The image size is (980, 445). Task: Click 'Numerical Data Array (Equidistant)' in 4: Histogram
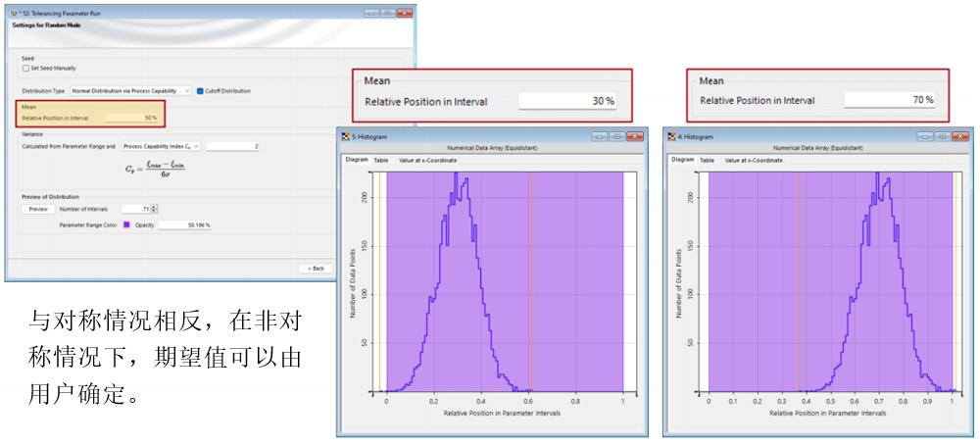818,149
